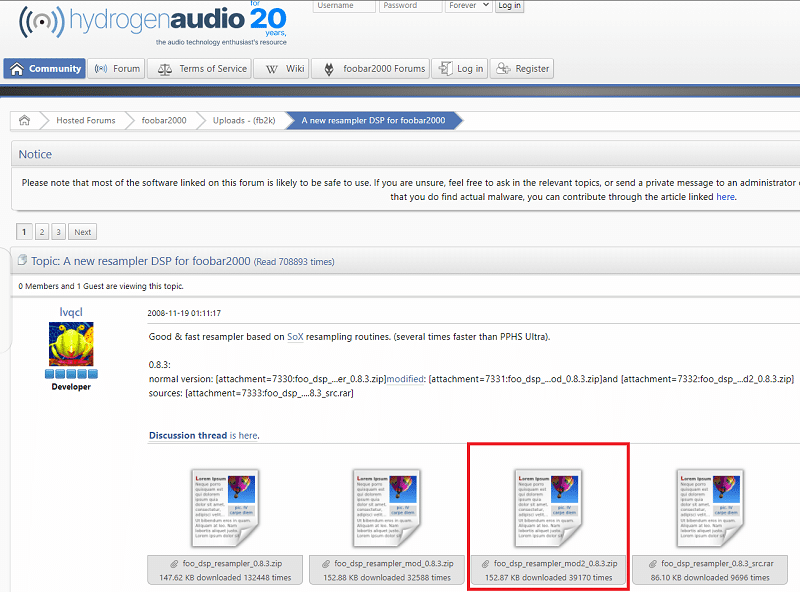Screen dimensions: 800x592
Task: Click the Terms of Service scales icon
Action: click(x=164, y=68)
